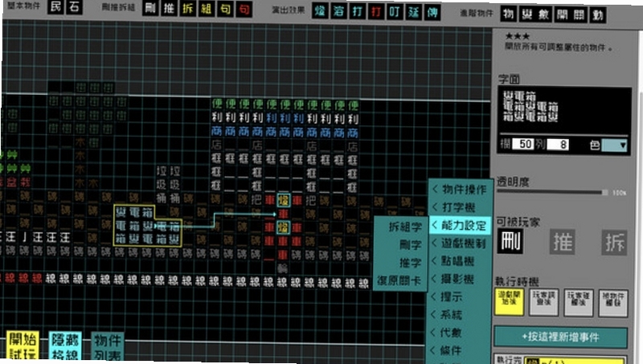Click the 隱藏格線 button
This screenshot has height=364, width=643.
pos(65,346)
